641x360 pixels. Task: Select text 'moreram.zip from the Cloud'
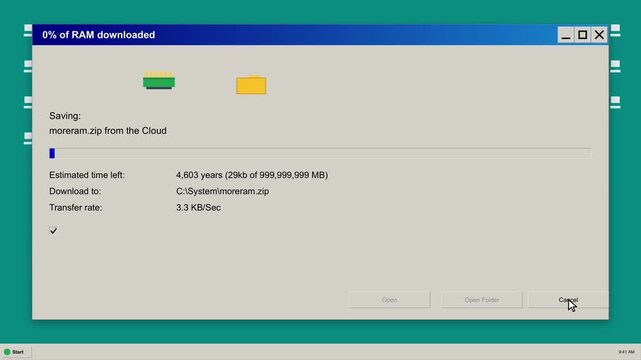(x=108, y=131)
